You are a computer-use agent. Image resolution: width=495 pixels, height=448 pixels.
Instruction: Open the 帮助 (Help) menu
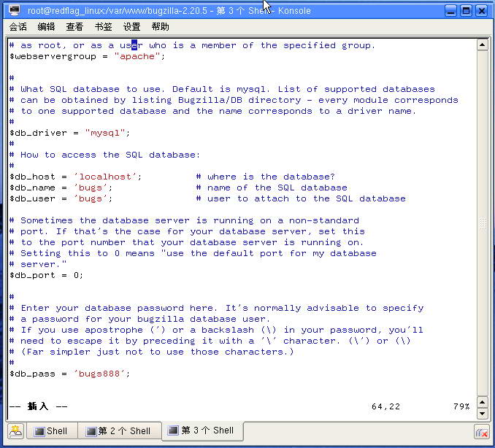(x=160, y=27)
